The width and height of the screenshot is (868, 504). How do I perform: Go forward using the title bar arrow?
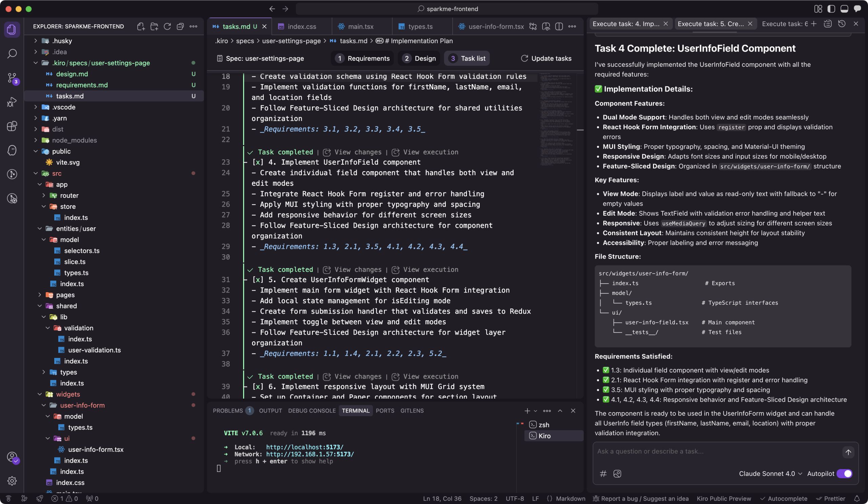coord(285,8)
